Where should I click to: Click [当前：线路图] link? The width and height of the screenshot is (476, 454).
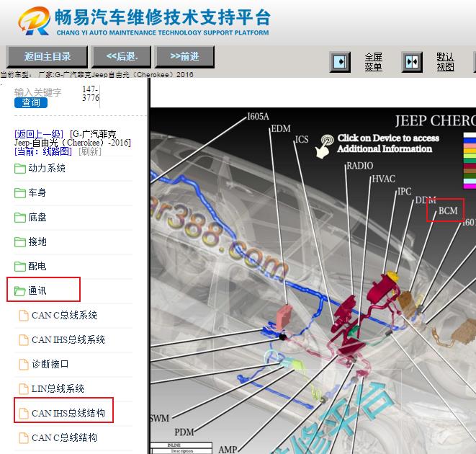(x=43, y=151)
